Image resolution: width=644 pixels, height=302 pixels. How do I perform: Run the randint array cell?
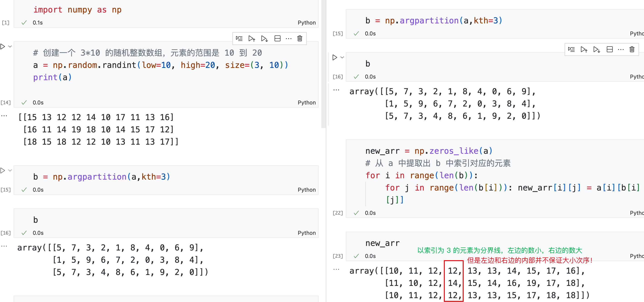(3, 47)
